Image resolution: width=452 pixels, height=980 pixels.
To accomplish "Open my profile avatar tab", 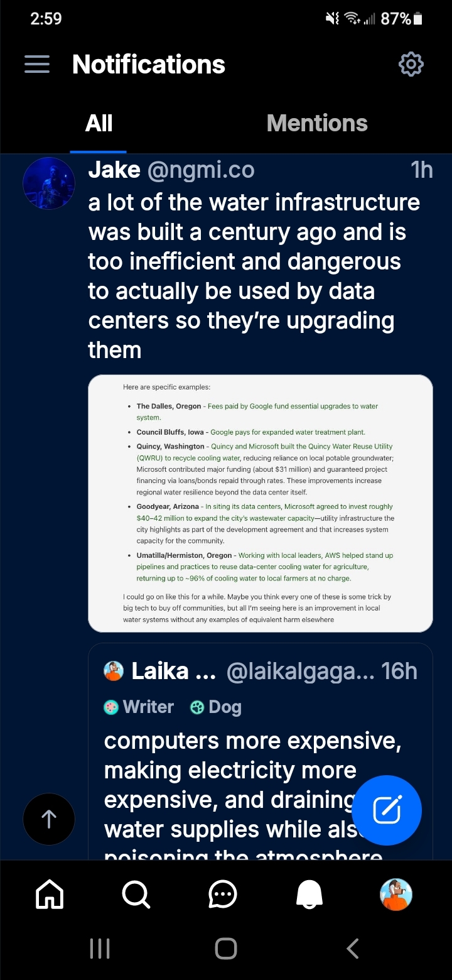I will tap(396, 894).
